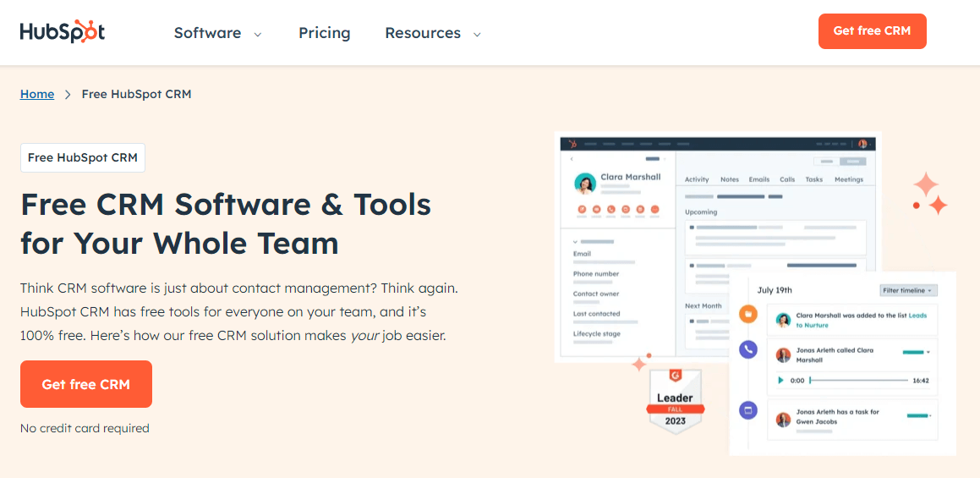The height and width of the screenshot is (478, 980).
Task: Go to the Pricing page
Action: point(325,33)
